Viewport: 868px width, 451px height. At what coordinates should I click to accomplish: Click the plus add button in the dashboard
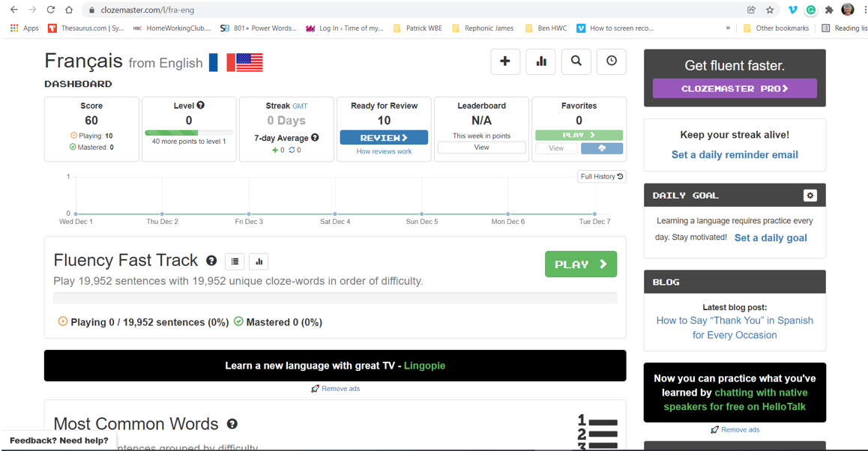(505, 61)
